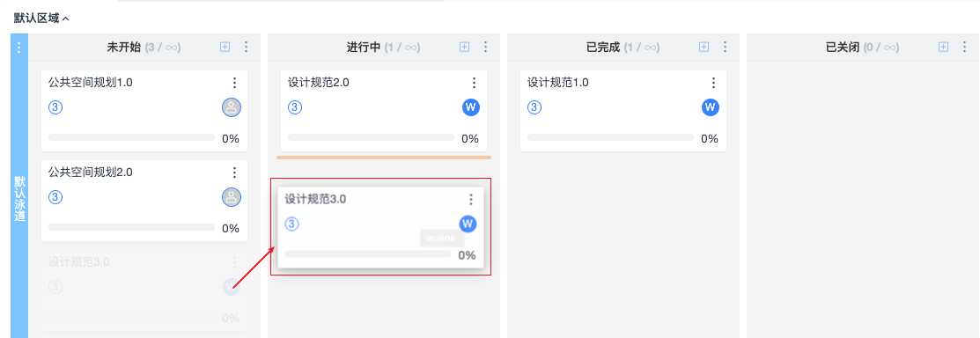Click W avatar on 设计规范2.0 card
Screen dimensions: 980x338
click(471, 107)
